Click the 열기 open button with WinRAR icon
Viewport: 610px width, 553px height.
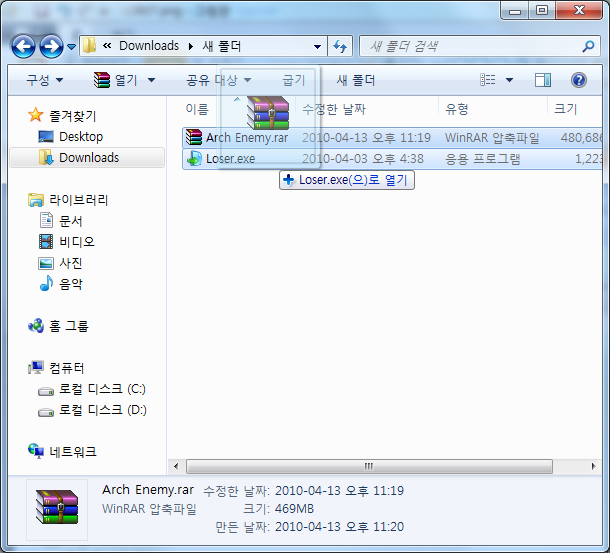116,80
